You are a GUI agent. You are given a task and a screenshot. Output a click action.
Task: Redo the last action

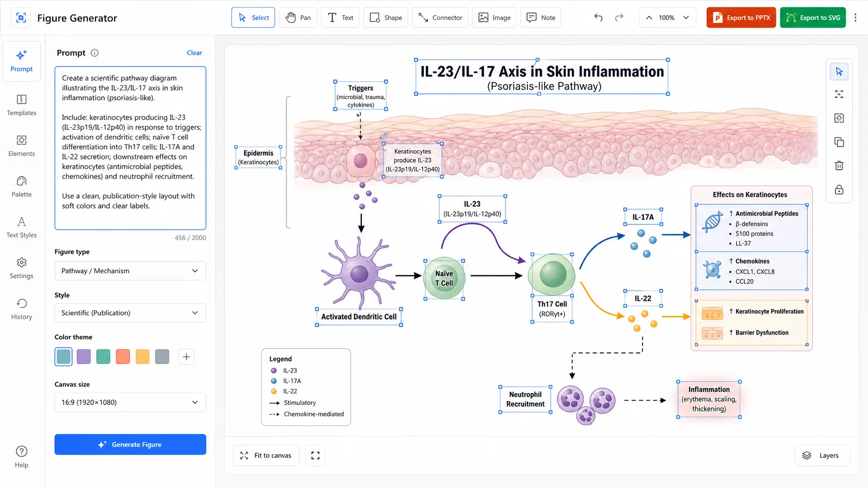pyautogui.click(x=619, y=17)
